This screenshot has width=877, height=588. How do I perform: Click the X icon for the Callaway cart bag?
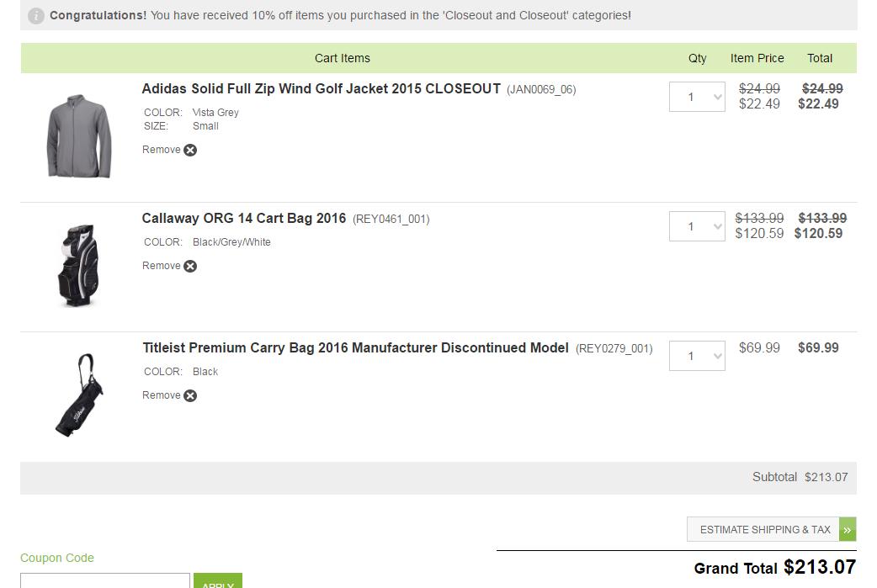point(190,267)
